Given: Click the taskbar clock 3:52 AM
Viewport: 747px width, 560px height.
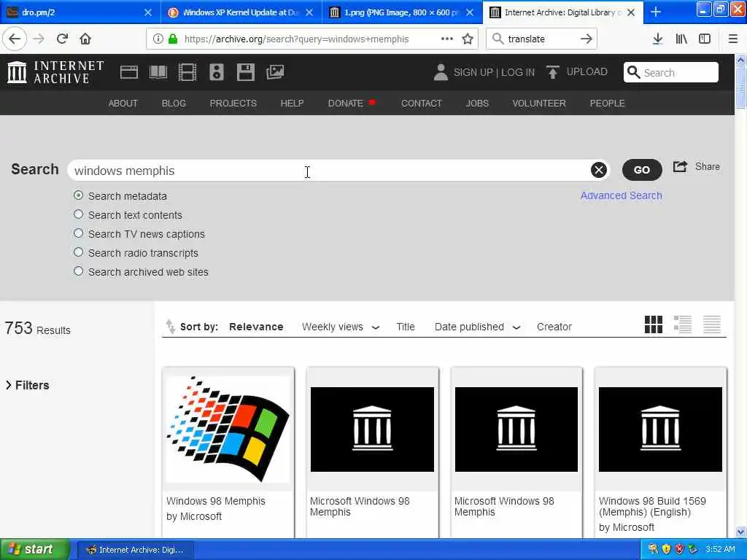Looking at the screenshot, I should [x=720, y=550].
